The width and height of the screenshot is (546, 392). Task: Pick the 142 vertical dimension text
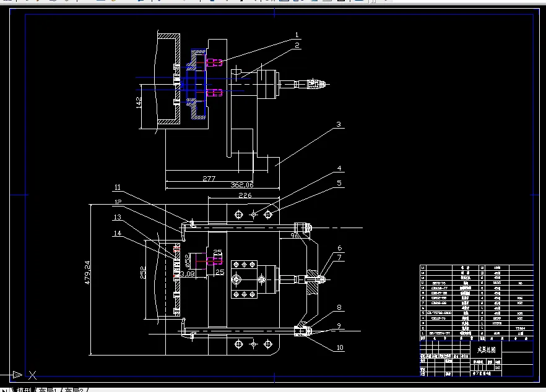139,102
